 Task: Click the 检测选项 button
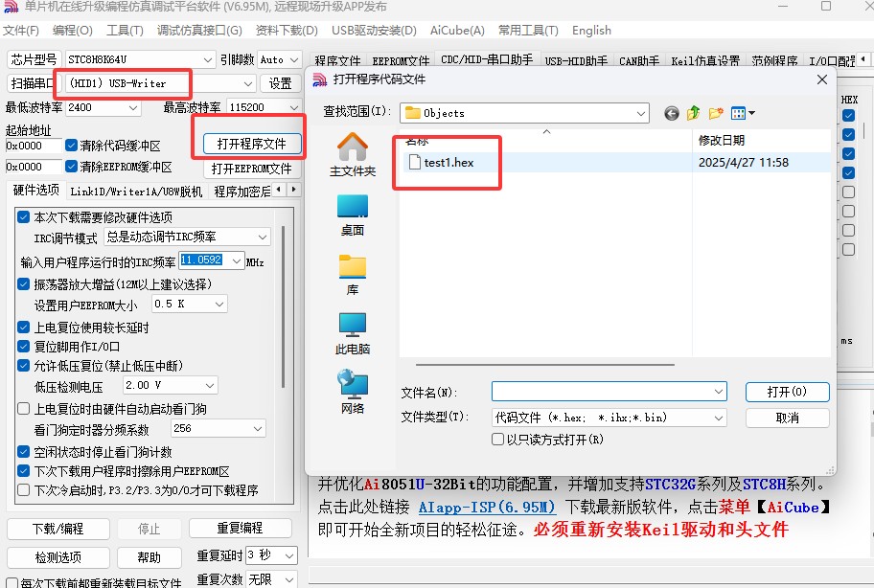pyautogui.click(x=57, y=557)
